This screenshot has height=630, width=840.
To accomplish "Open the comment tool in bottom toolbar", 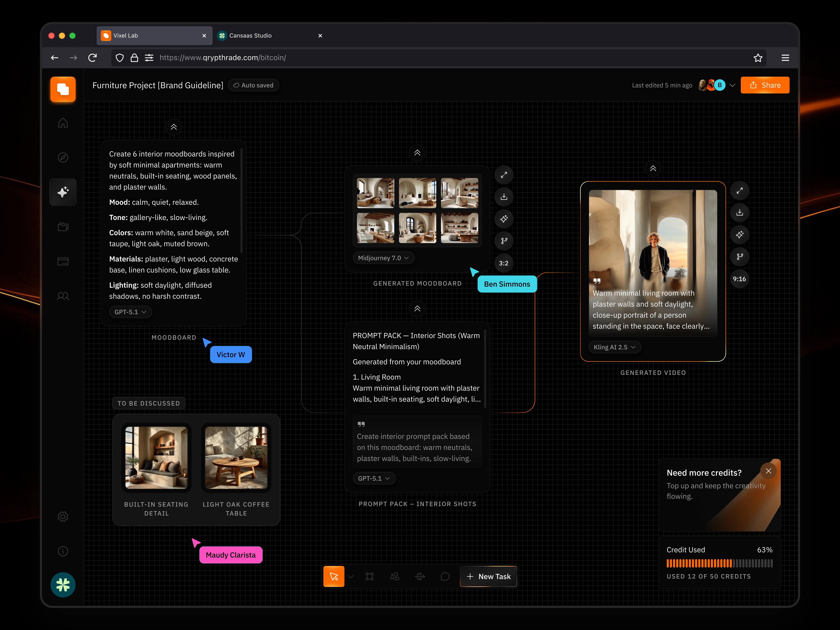I will (445, 576).
